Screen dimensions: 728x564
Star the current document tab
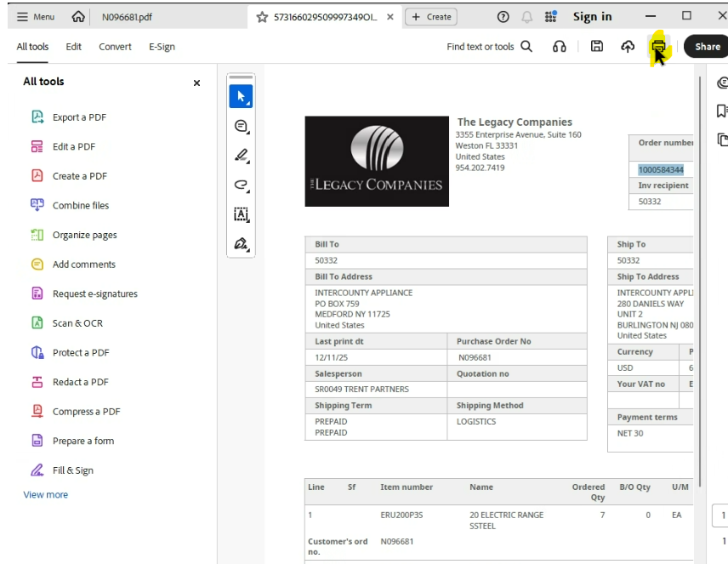[x=262, y=17]
